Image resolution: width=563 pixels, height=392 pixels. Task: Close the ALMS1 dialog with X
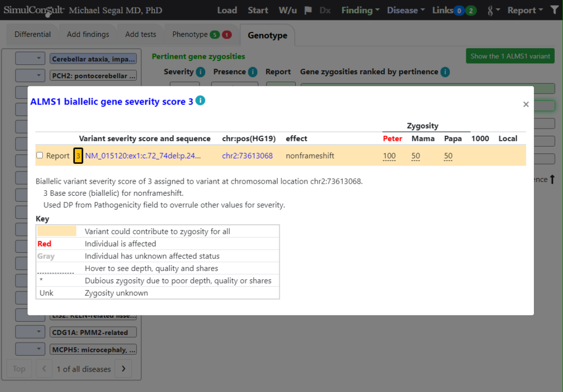coord(526,104)
